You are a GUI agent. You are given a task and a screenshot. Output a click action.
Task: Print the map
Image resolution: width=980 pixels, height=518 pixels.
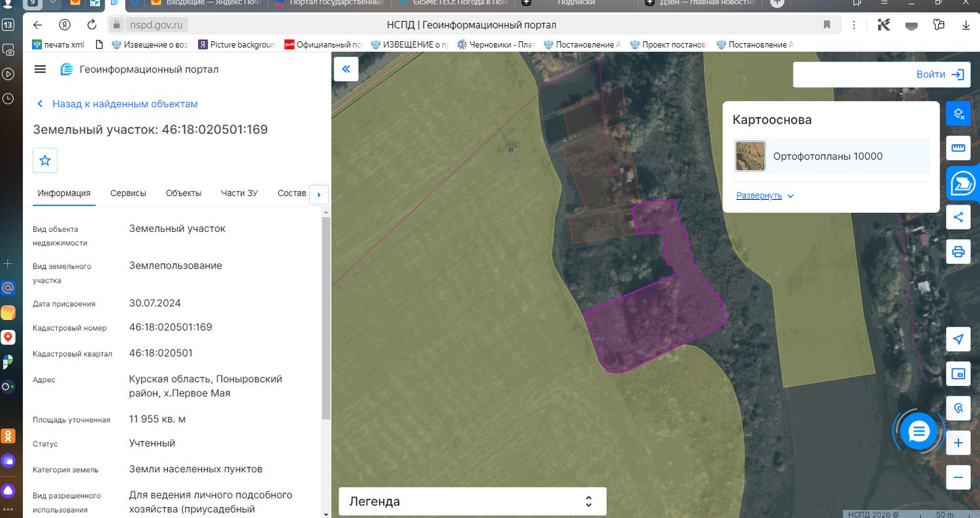958,251
